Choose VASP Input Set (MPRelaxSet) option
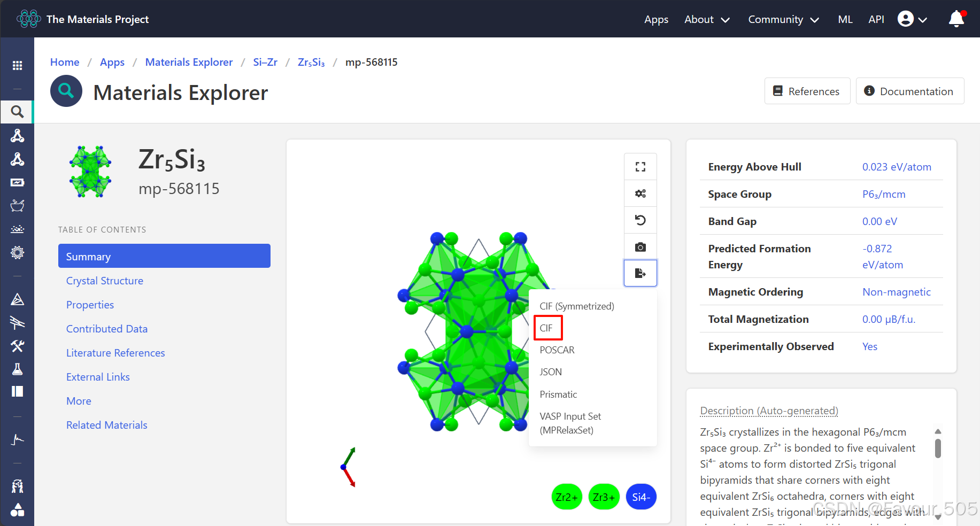Viewport: 980px width, 526px height. pos(570,423)
